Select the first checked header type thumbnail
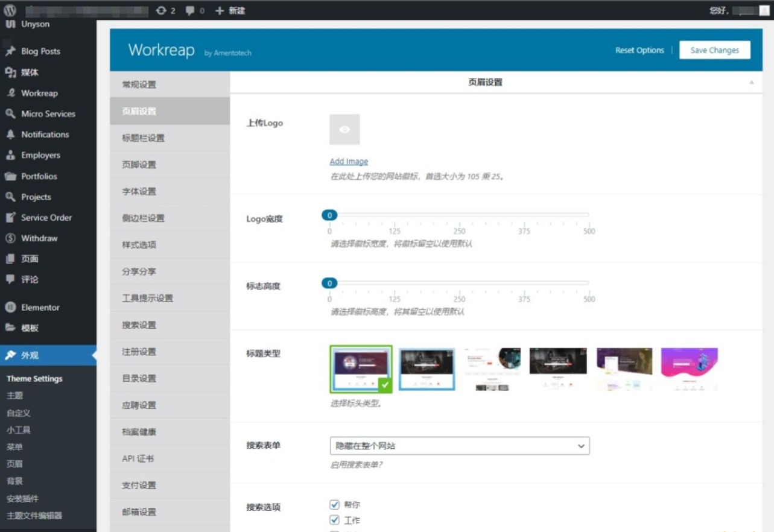Image resolution: width=774 pixels, height=532 pixels. 361,369
